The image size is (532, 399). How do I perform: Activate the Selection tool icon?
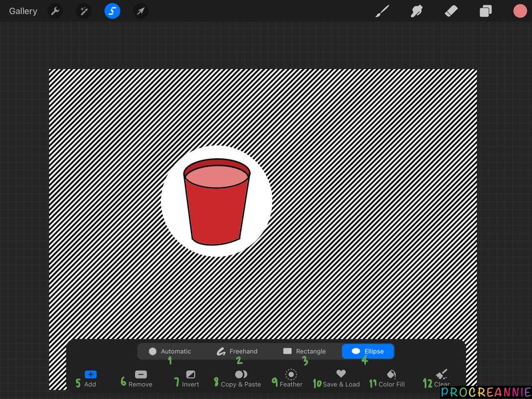pos(112,11)
